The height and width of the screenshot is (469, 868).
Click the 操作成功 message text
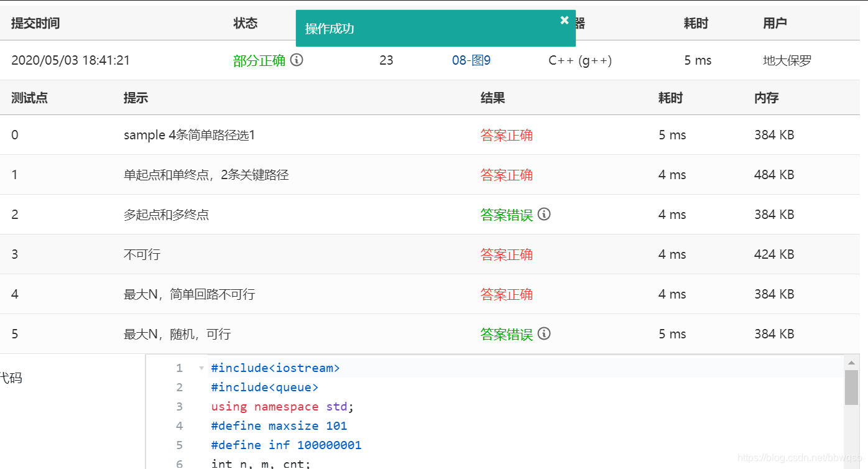330,29
